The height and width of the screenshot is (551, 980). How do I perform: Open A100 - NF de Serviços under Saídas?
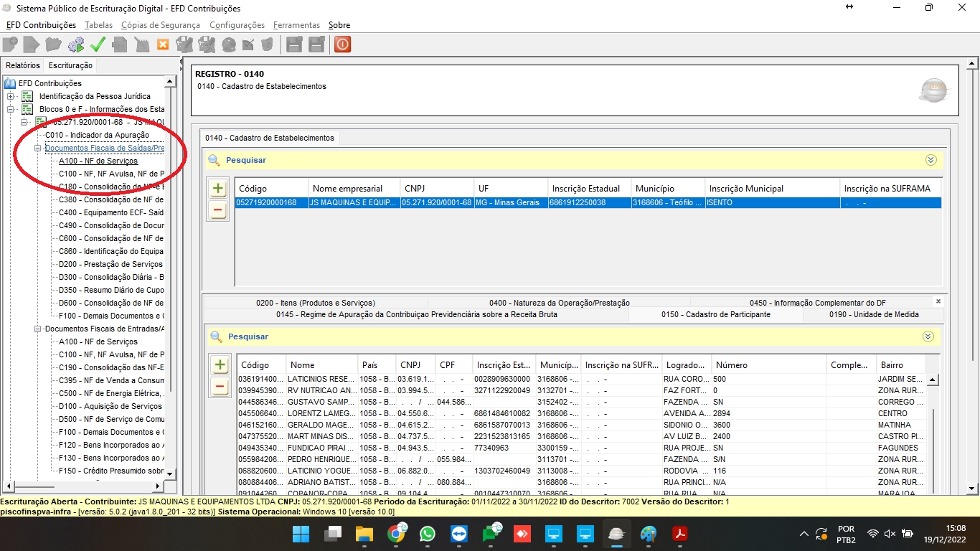pyautogui.click(x=98, y=161)
